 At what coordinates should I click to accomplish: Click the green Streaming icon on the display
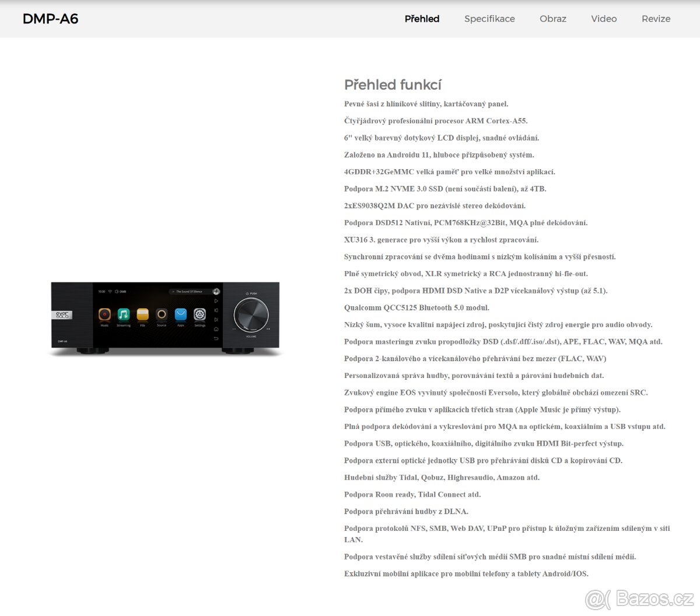[124, 314]
